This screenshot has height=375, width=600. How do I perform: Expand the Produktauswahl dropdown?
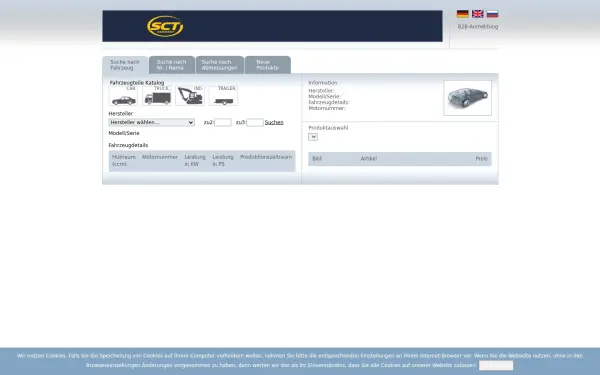(313, 137)
